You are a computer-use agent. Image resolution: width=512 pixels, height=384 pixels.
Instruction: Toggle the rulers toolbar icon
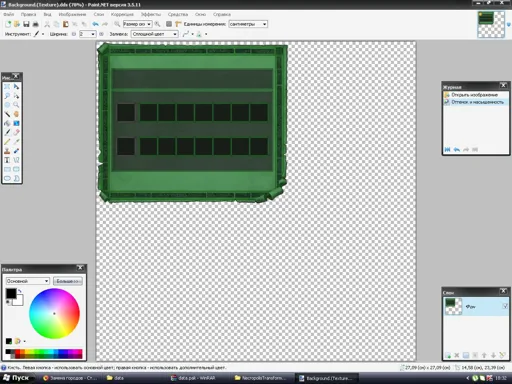(x=178, y=24)
